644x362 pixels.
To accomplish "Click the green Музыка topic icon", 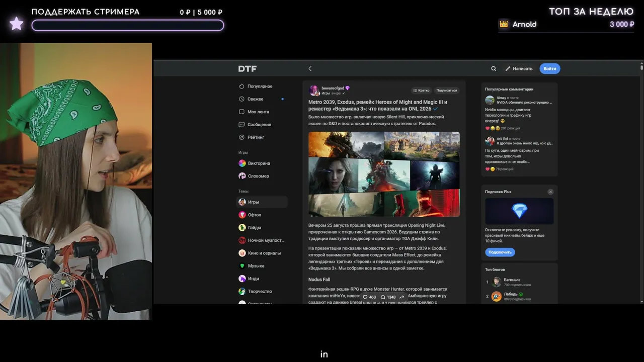I will (x=242, y=266).
